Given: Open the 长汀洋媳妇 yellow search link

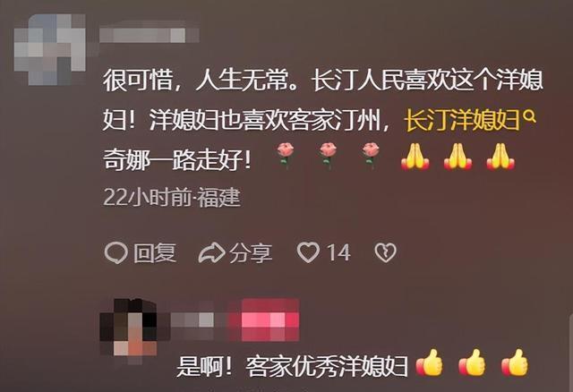Looking at the screenshot, I should tap(463, 120).
